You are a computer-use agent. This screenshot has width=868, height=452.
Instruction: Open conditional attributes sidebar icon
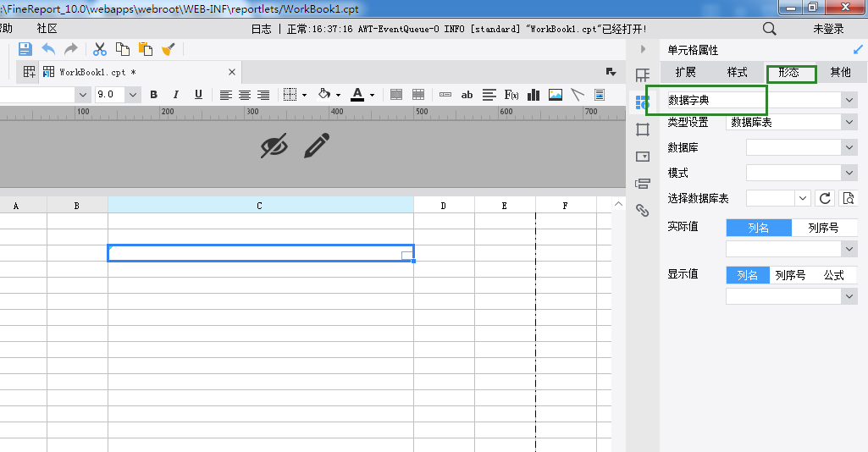click(x=643, y=184)
